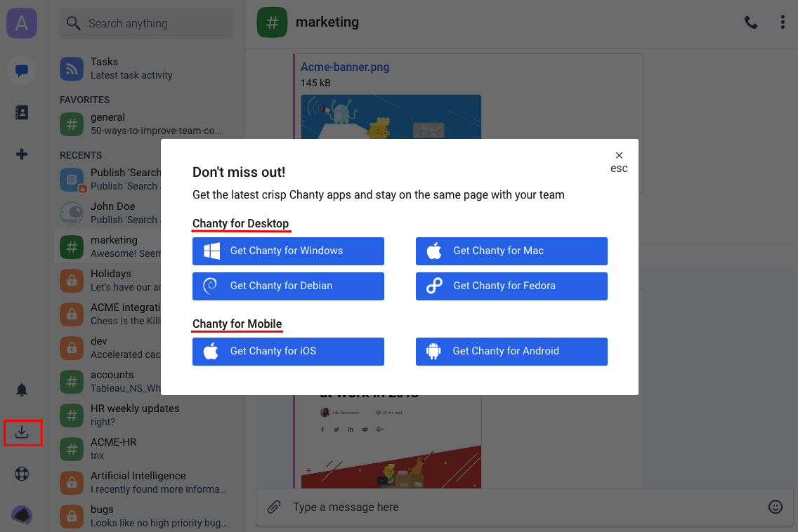Click the plus create new icon

click(x=22, y=154)
